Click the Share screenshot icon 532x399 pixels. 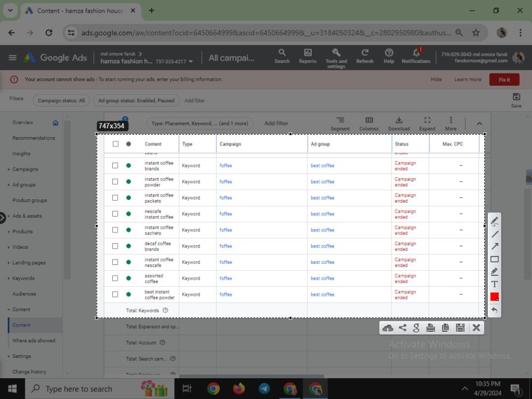pyautogui.click(x=402, y=328)
